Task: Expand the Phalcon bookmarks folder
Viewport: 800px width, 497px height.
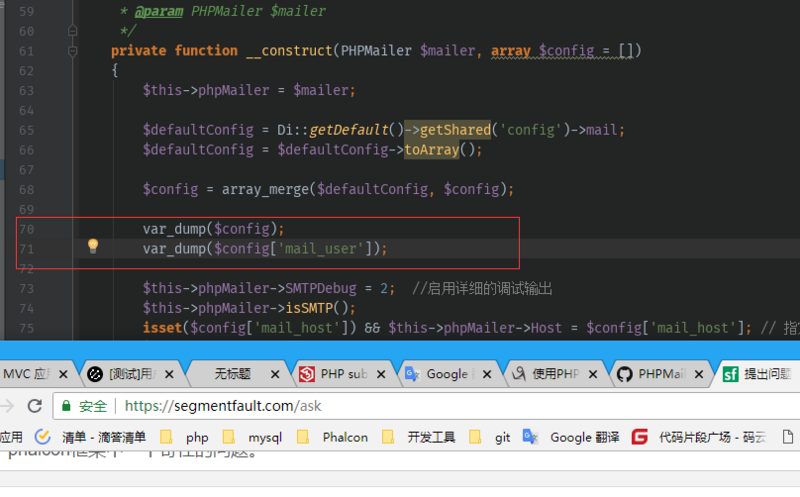Action: click(x=333, y=437)
